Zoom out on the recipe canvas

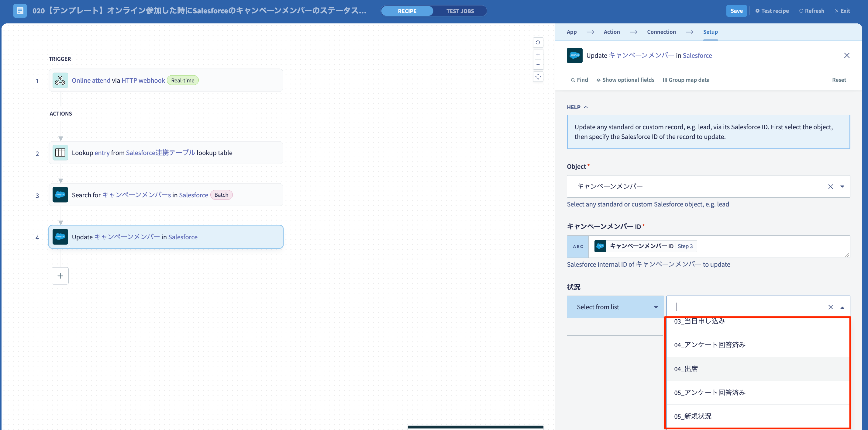click(538, 64)
